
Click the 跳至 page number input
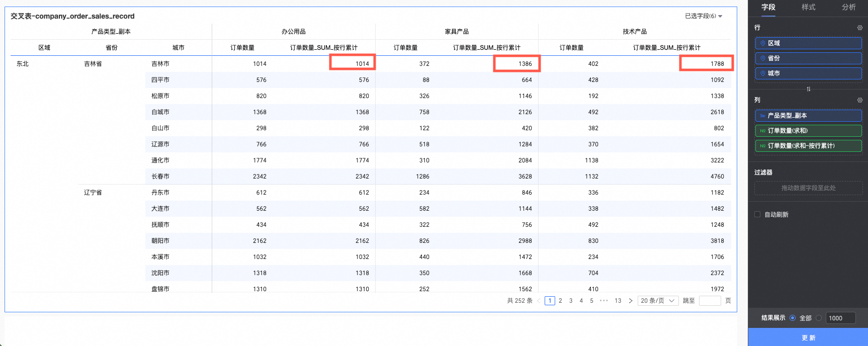pos(710,301)
